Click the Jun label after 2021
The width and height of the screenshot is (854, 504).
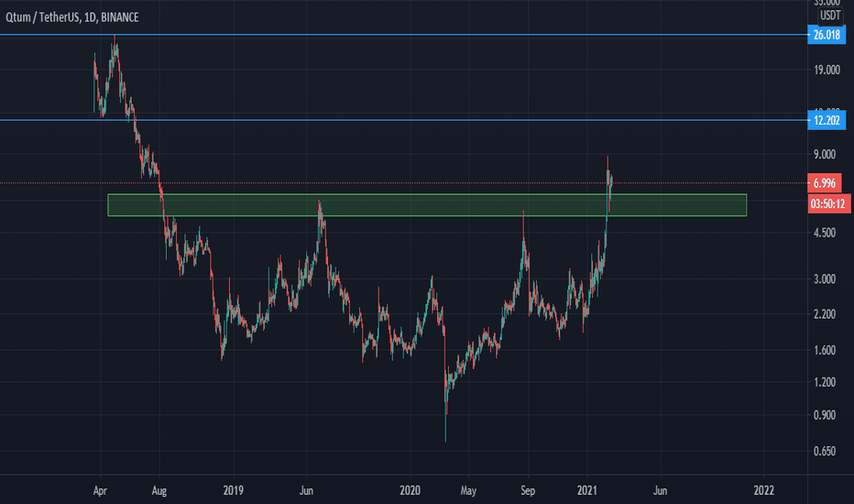(x=660, y=491)
